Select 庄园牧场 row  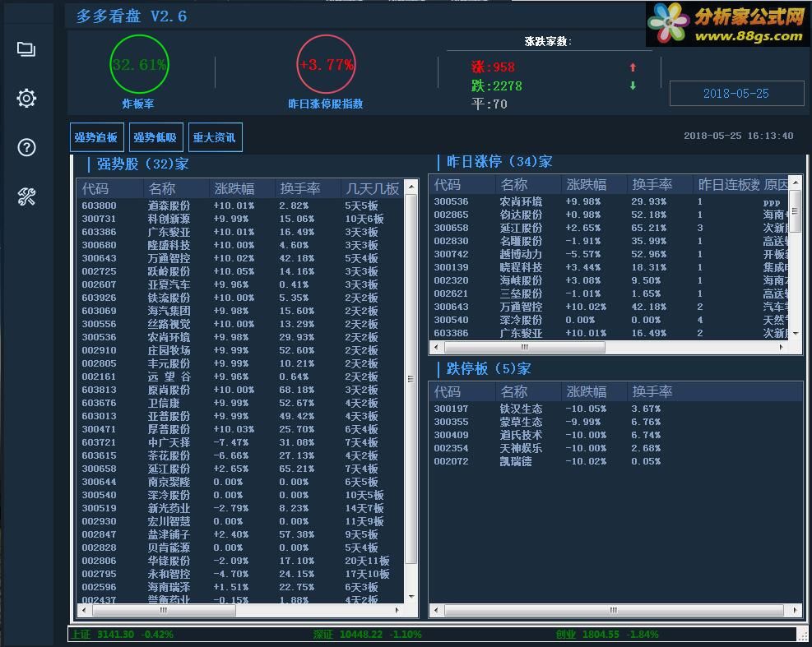pos(240,350)
